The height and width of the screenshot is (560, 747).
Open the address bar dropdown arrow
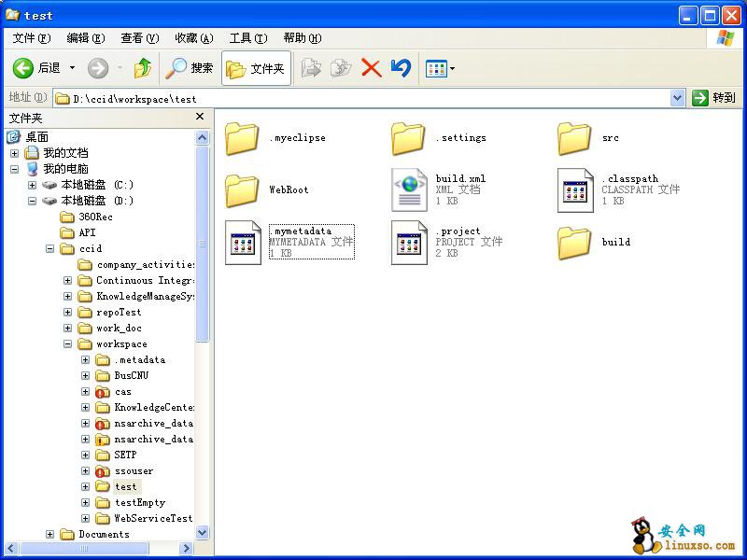click(678, 98)
